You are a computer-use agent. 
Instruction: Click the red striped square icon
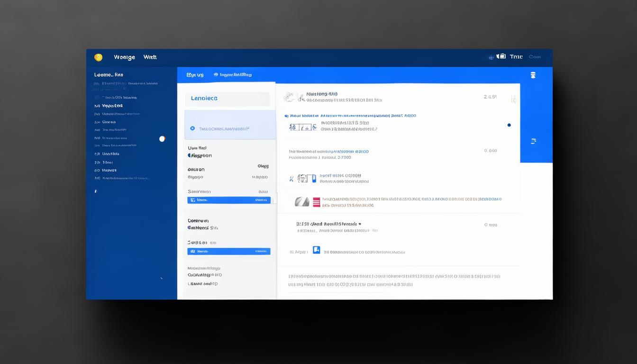(317, 202)
